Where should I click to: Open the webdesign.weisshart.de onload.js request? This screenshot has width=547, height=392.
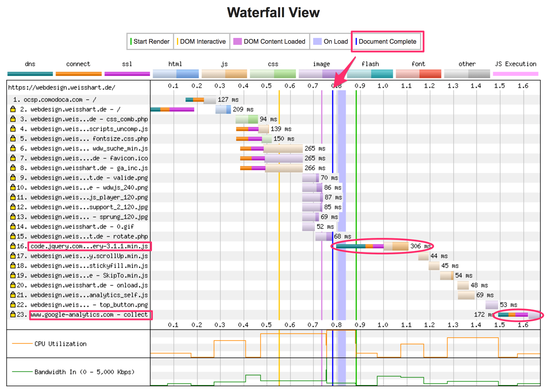click(x=89, y=285)
